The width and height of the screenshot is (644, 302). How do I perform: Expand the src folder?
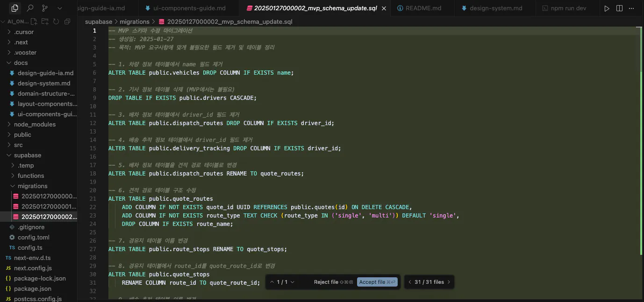pos(39,145)
